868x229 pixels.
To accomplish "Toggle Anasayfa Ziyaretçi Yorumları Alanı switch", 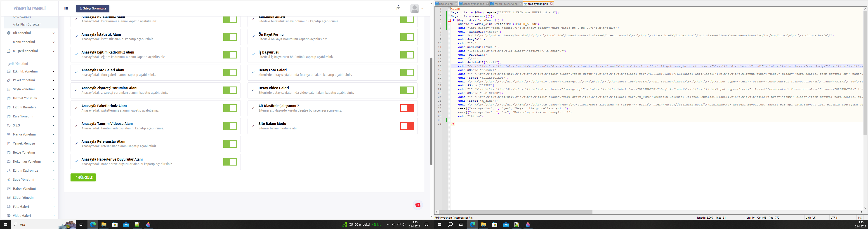I will pyautogui.click(x=230, y=90).
